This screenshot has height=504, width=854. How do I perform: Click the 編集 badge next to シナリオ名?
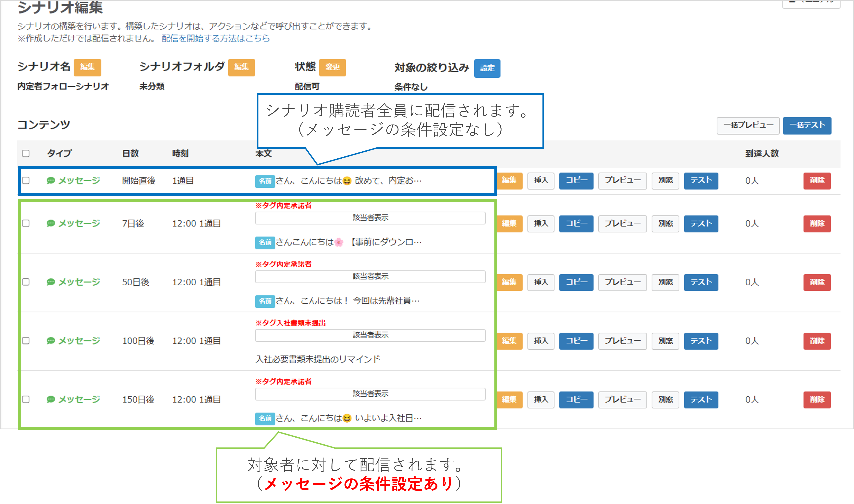tap(87, 67)
